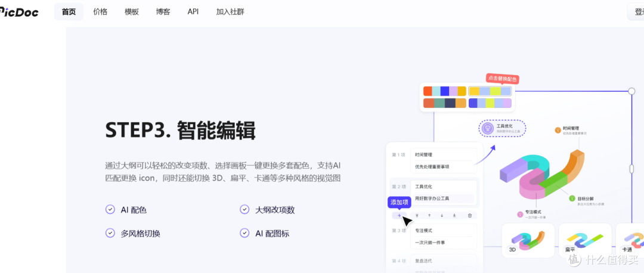Click the move-up arrow icon
Viewport: 644px width, 273px height.
tap(429, 215)
